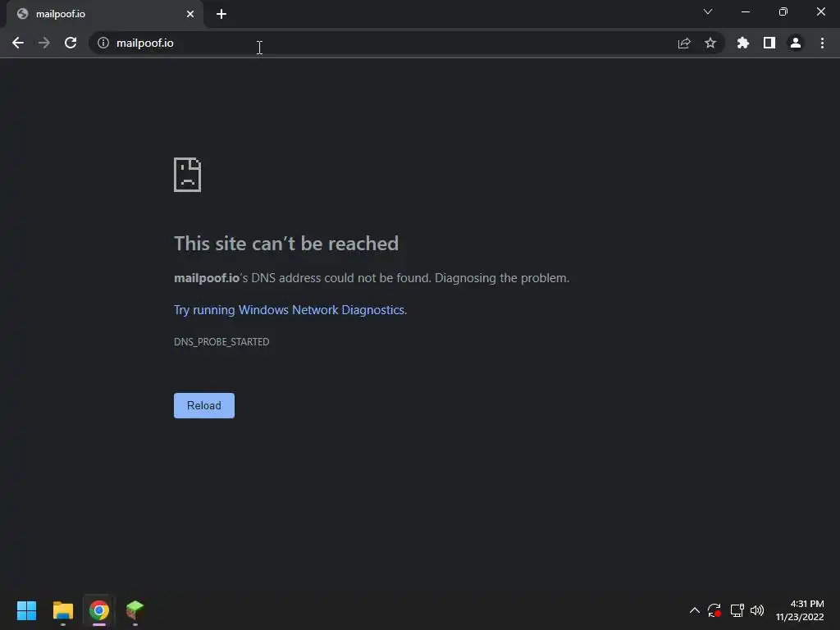Open File Explorer from the taskbar

coord(62,610)
